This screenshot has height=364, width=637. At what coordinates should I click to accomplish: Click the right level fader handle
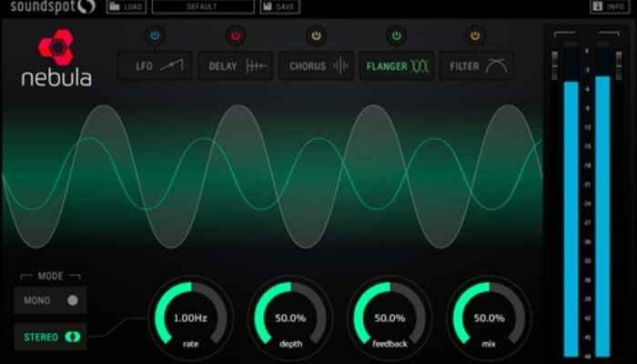(619, 65)
